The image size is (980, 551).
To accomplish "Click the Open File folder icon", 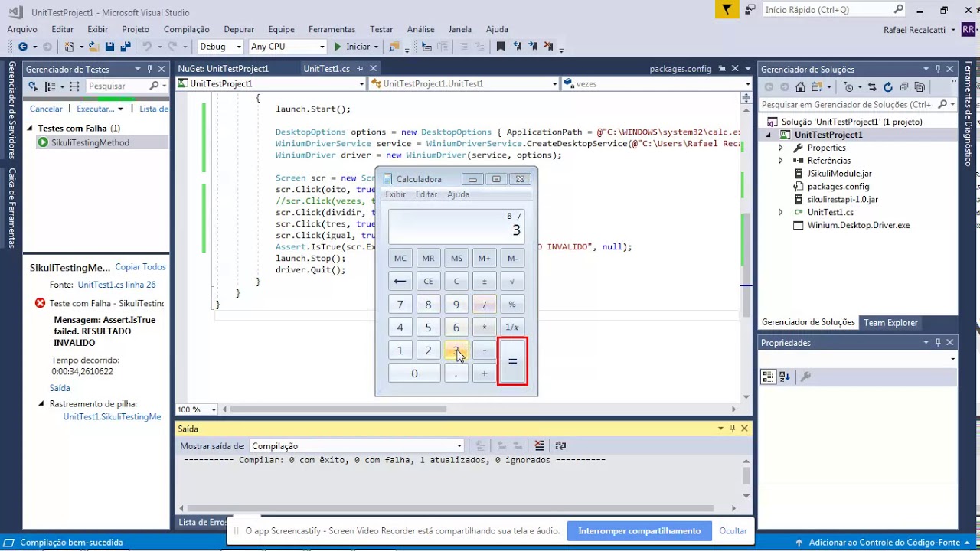I will (93, 47).
